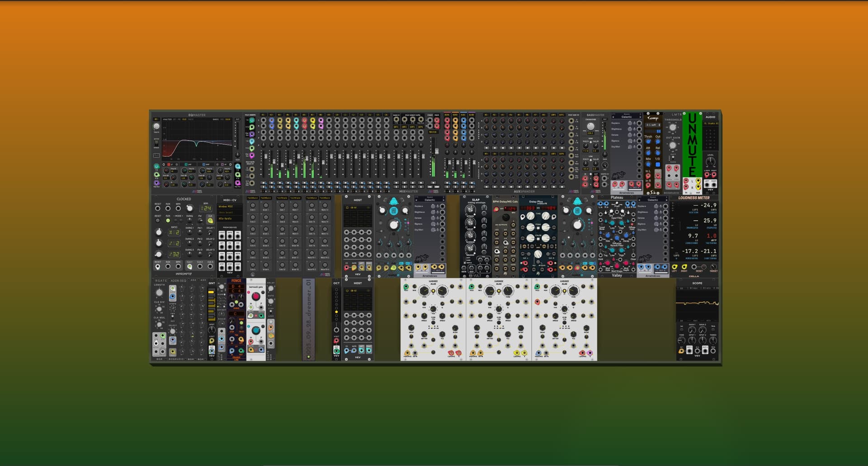Click the cyan center button on the ghost module

click(x=394, y=211)
